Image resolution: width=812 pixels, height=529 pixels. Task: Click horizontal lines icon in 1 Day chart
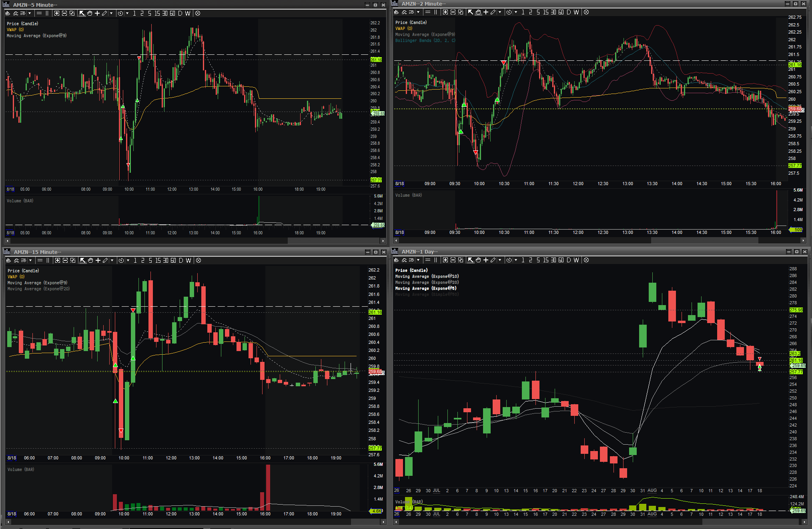pyautogui.click(x=428, y=260)
